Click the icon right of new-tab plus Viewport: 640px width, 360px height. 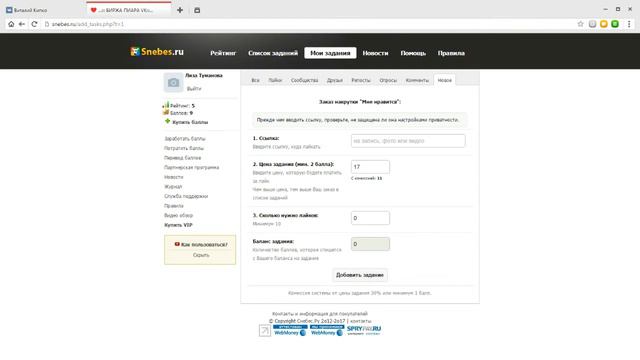(197, 10)
